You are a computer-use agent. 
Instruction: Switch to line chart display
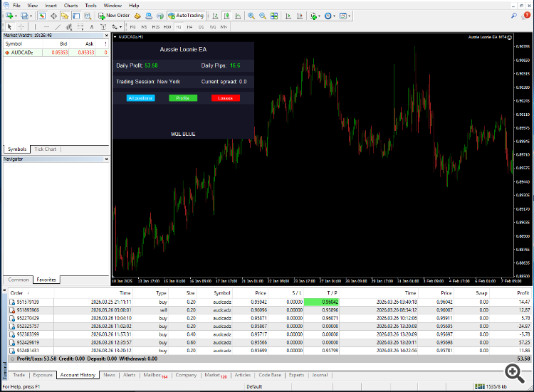(238, 16)
